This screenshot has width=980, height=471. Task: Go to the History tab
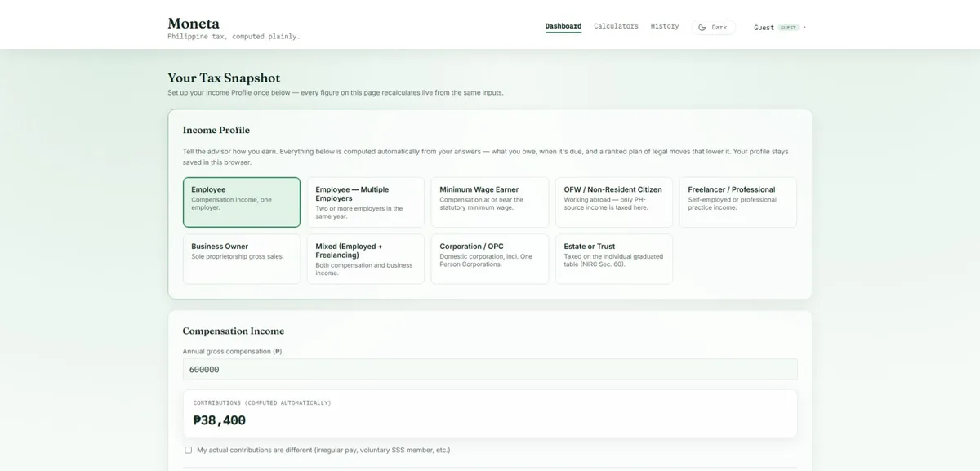(x=665, y=26)
